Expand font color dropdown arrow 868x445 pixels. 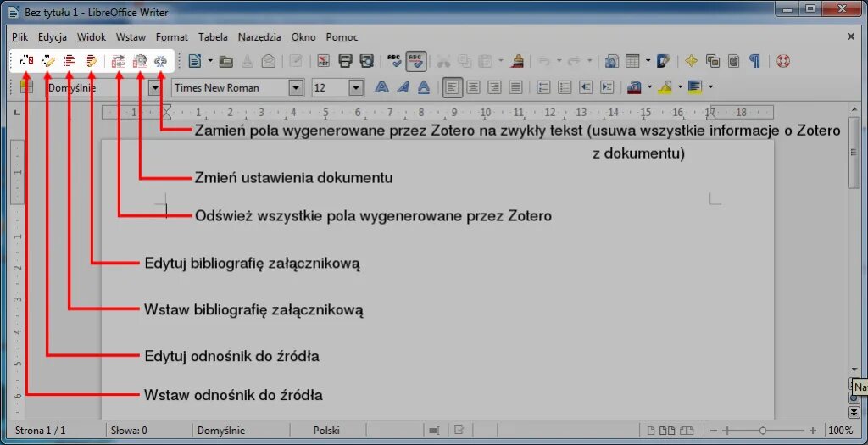pyautogui.click(x=649, y=87)
